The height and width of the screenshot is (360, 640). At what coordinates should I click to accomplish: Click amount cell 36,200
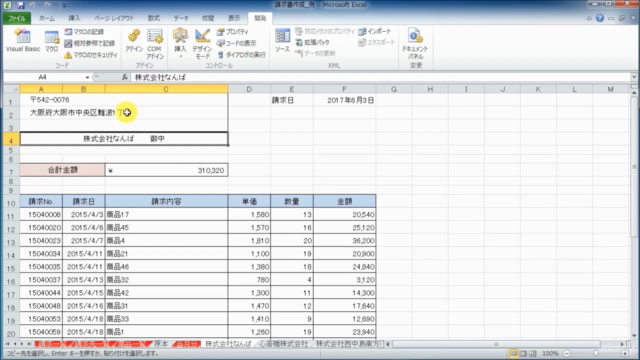point(344,240)
